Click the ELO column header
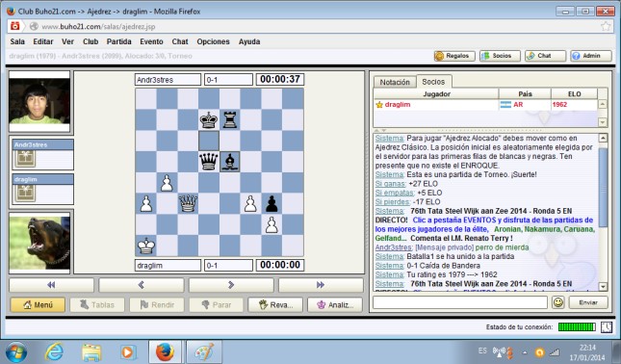 tap(574, 93)
